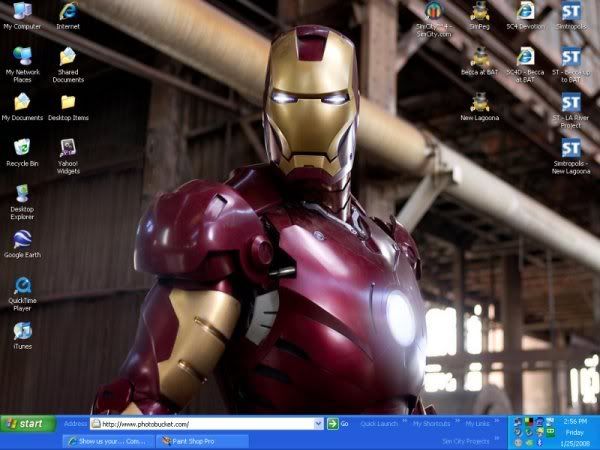This screenshot has width=600, height=450.
Task: Click the Address label on the taskbar
Action: point(75,424)
